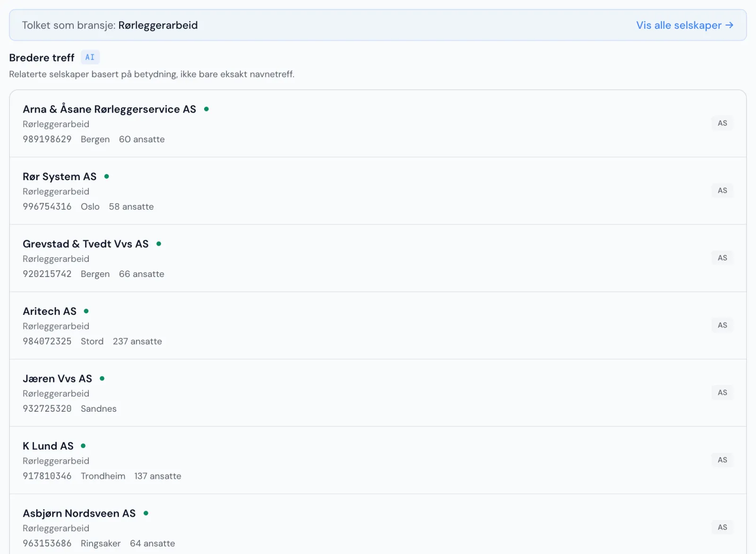Select organization number 917810346
The height and width of the screenshot is (554, 756).
click(47, 476)
